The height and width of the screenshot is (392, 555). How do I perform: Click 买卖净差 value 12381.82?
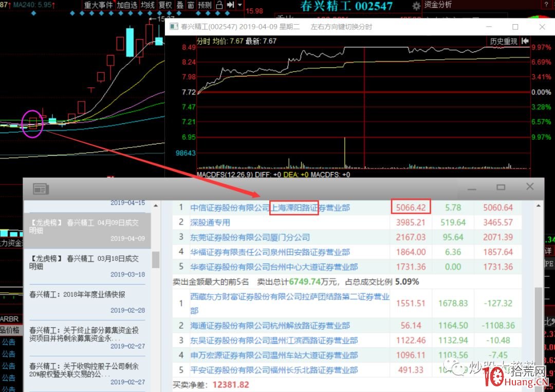point(231,385)
